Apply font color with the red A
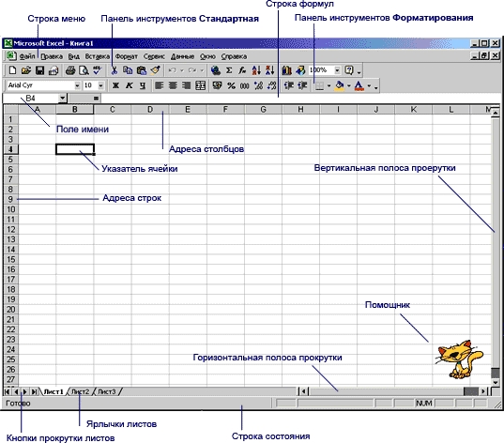This screenshot has height=443, width=504. (x=359, y=85)
